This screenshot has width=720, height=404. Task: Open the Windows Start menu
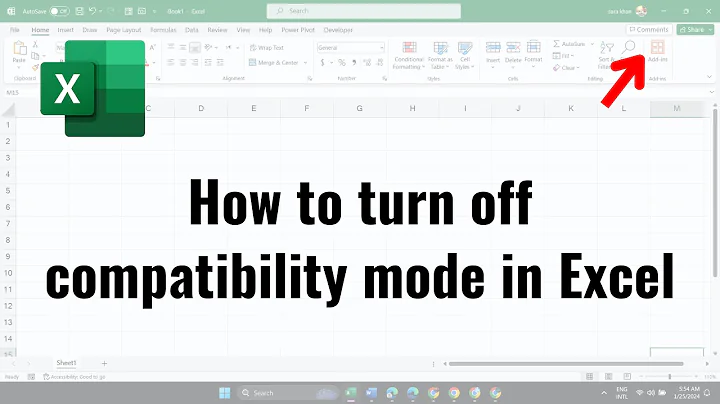pos(225,393)
